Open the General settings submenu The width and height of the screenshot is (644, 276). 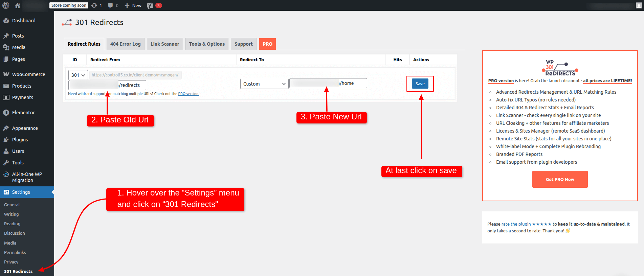(12, 205)
